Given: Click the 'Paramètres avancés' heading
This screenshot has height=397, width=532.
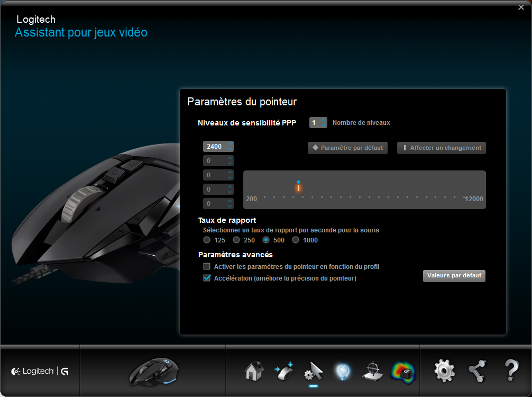Looking at the screenshot, I should [235, 255].
